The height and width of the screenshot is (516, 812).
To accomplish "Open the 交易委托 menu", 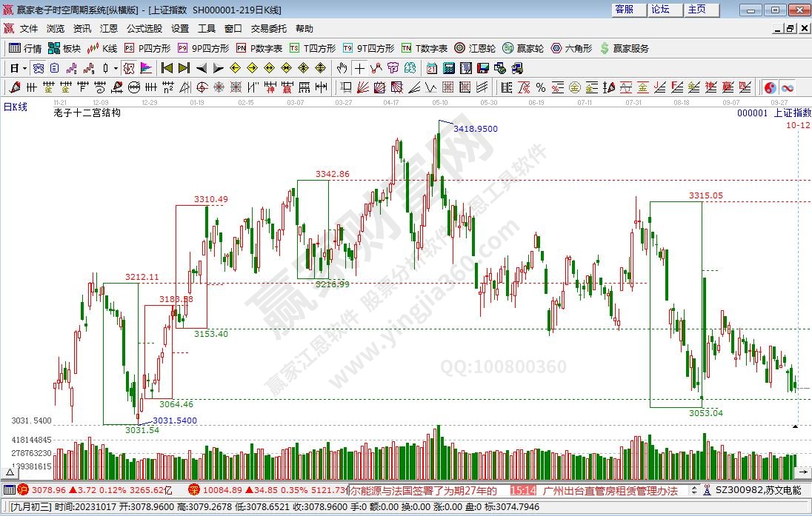I will coord(268,29).
